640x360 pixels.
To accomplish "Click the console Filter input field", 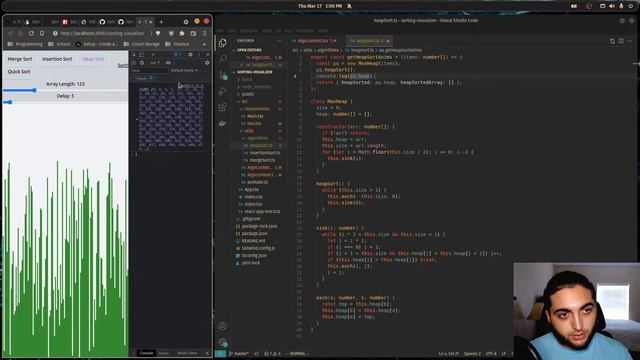I will [x=149, y=70].
